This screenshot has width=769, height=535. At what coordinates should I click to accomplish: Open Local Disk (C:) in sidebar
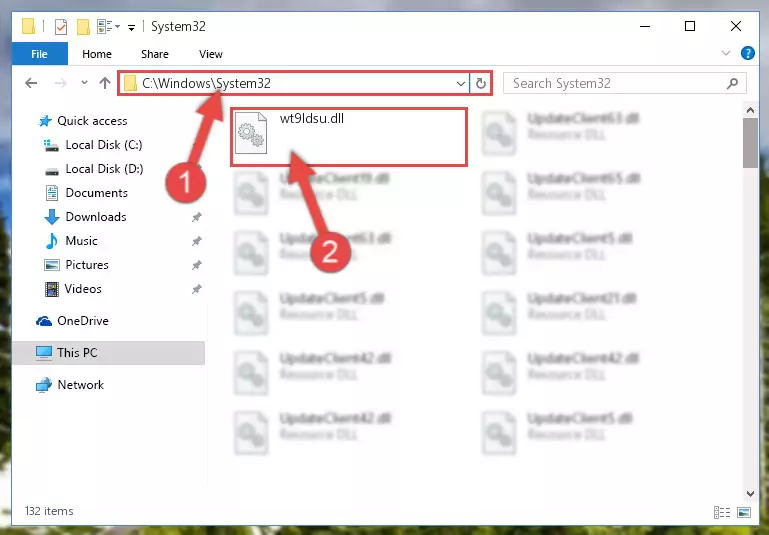pos(104,145)
